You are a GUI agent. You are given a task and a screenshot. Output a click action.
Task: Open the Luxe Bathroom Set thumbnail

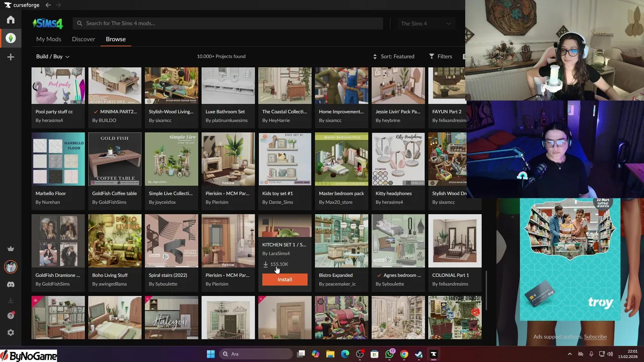(228, 85)
